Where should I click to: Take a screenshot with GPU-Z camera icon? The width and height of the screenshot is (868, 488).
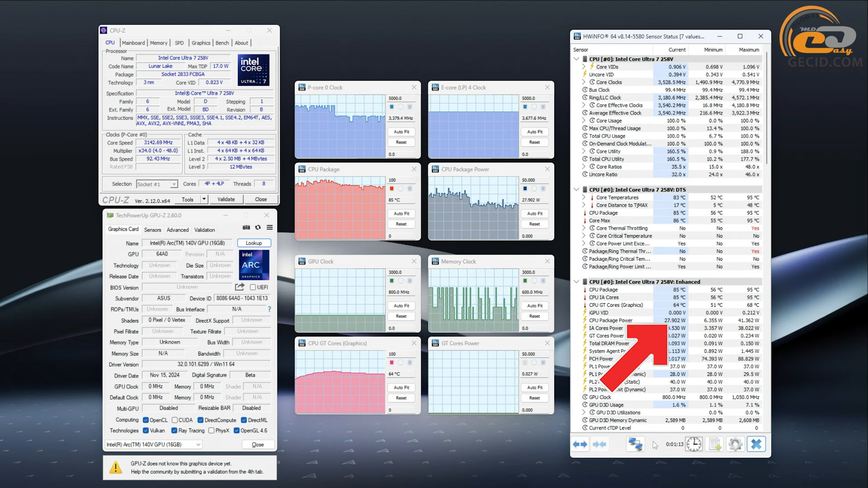246,227
